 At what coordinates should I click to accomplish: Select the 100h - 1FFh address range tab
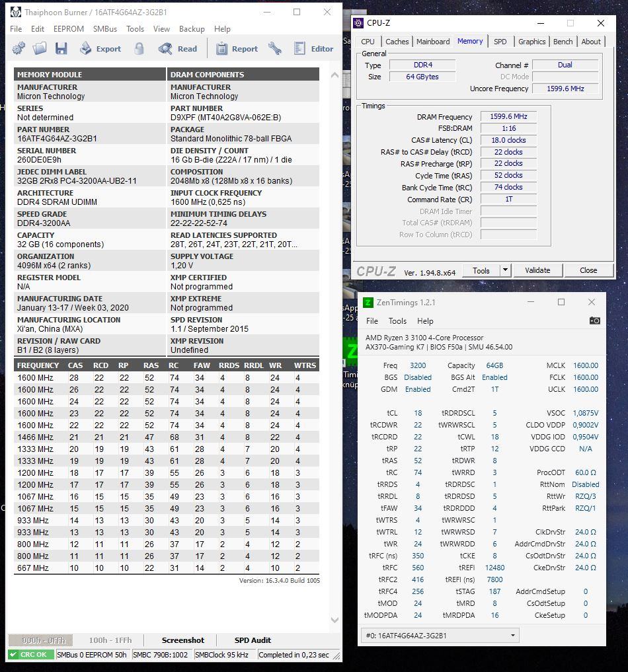pos(110,640)
